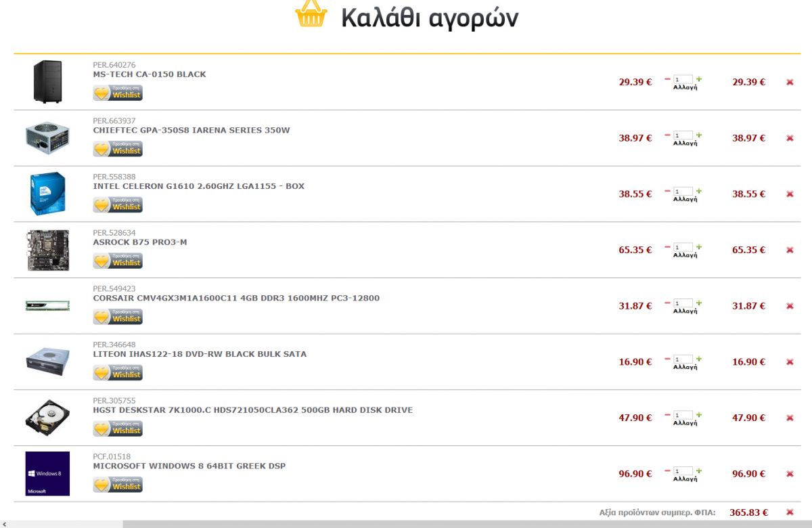Decrease quantity of MS-TECH CA-0150 with minus

click(x=667, y=79)
